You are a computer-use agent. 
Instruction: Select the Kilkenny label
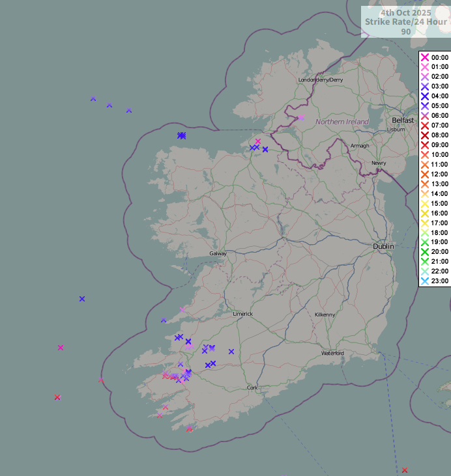click(x=325, y=315)
